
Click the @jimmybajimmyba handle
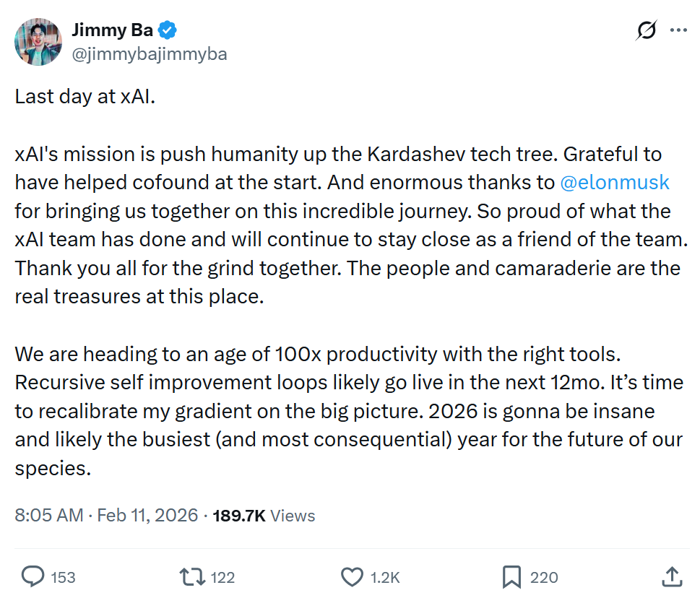(x=150, y=53)
